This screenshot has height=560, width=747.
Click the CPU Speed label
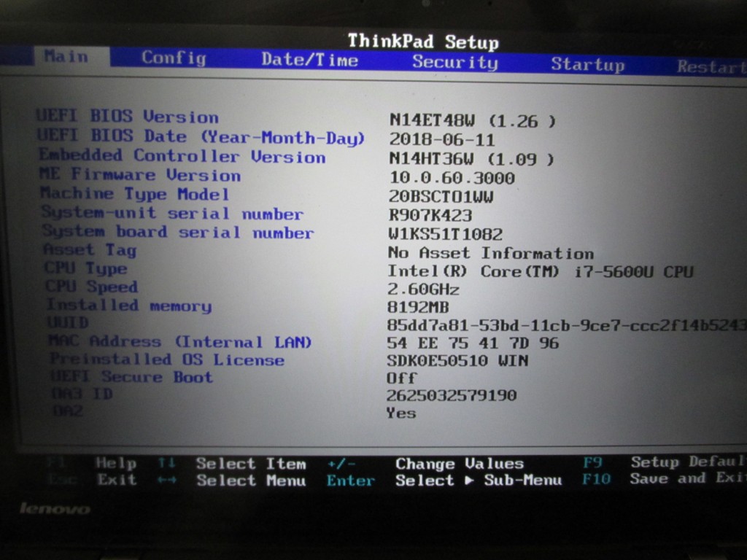tap(91, 286)
